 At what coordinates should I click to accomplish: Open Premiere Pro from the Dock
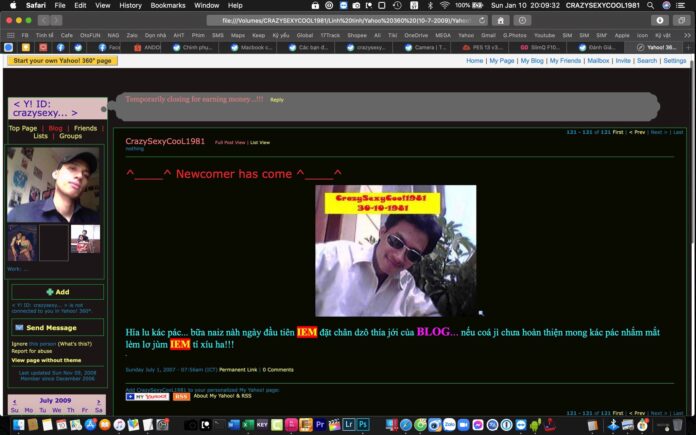coord(320,425)
